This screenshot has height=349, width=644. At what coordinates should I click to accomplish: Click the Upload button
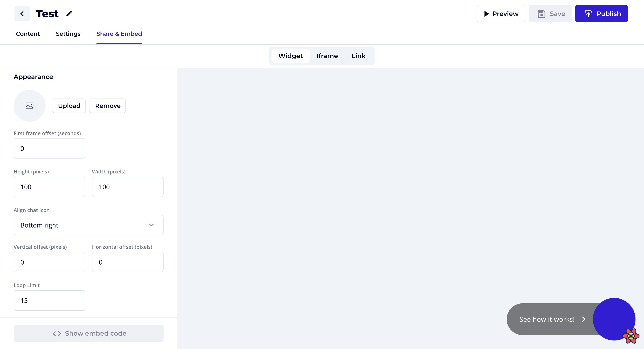(69, 106)
